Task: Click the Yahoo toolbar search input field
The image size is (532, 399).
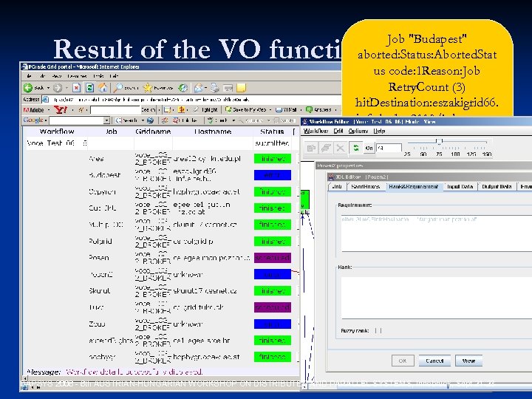Action: (x=115, y=110)
